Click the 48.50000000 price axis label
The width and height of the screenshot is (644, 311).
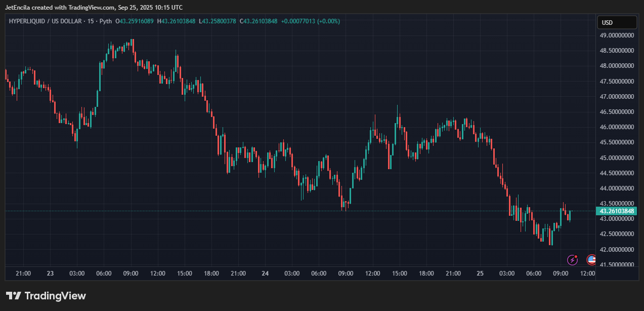(x=617, y=51)
